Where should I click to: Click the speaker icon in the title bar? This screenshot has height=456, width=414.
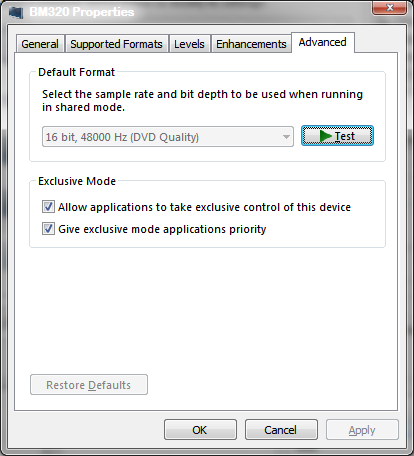[x=16, y=12]
